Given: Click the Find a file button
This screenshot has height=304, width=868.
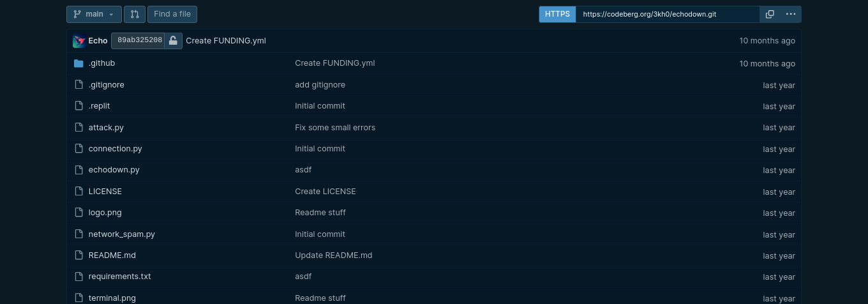Looking at the screenshot, I should pyautogui.click(x=172, y=14).
